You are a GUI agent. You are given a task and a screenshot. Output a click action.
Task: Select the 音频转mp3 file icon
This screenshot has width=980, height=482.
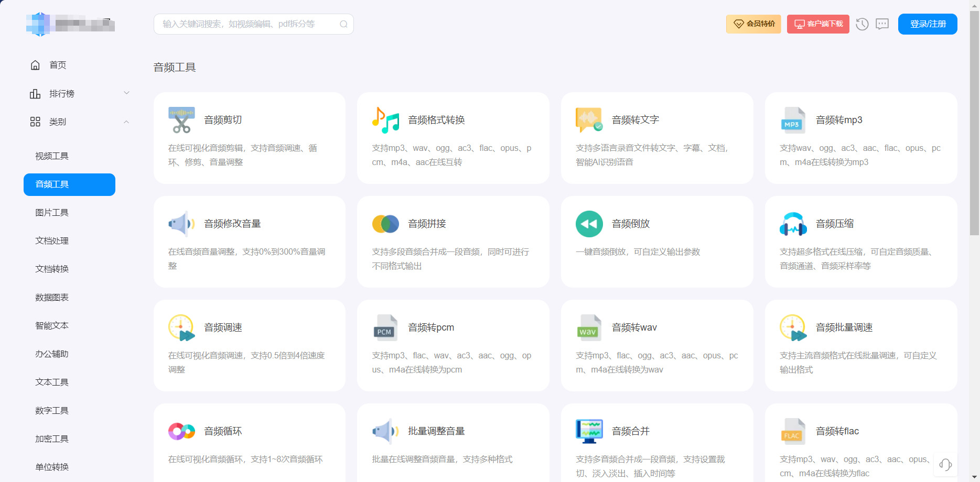click(793, 120)
